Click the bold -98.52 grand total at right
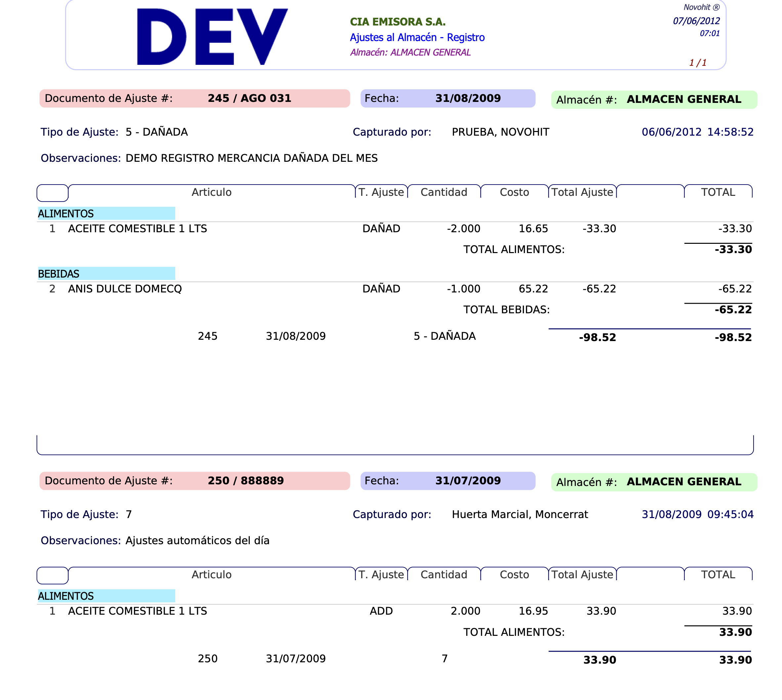 (x=733, y=337)
